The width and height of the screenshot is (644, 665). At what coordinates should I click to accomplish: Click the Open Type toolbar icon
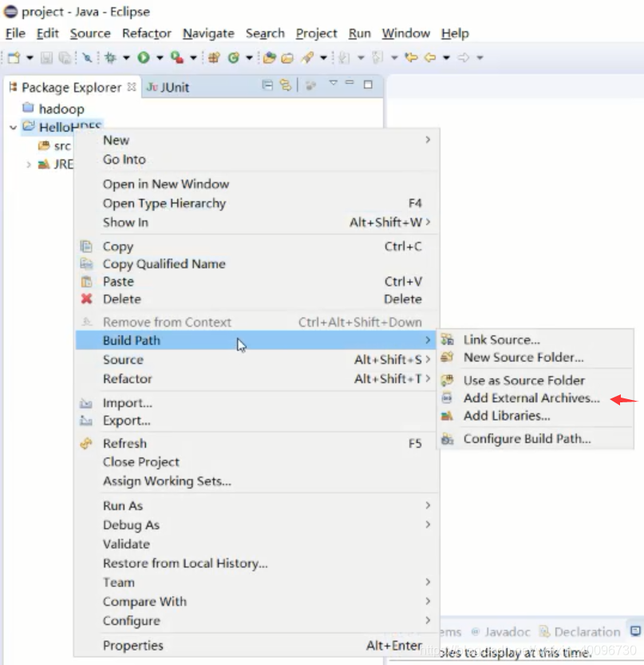click(x=269, y=57)
